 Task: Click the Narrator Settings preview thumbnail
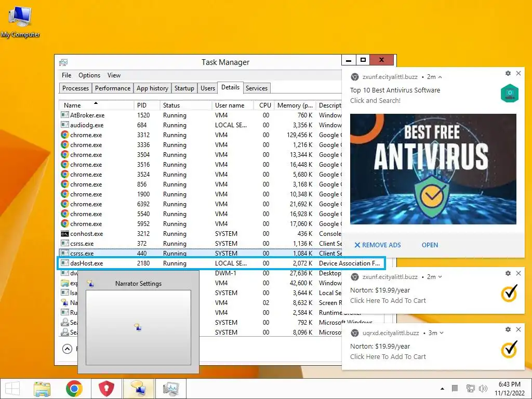click(x=138, y=327)
